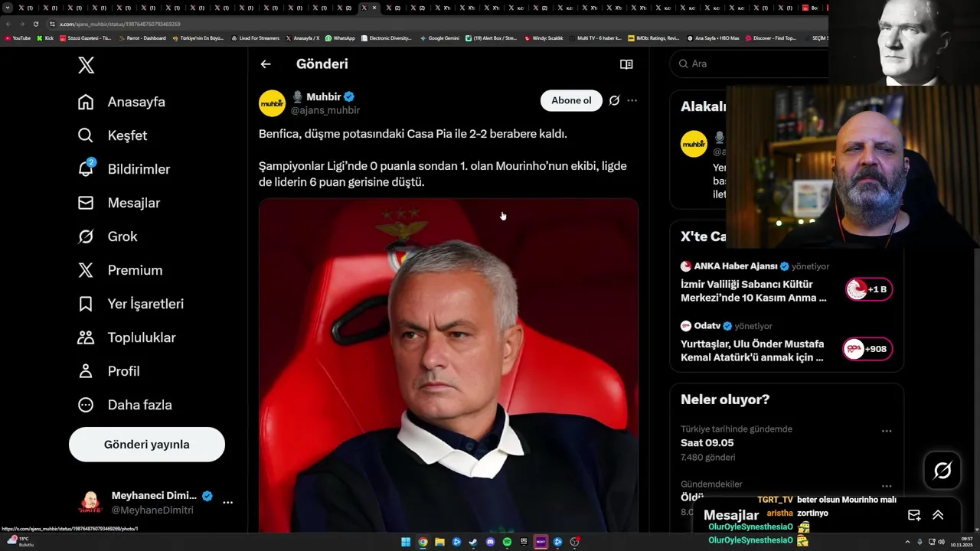Open Grok from the sidebar

(x=87, y=236)
